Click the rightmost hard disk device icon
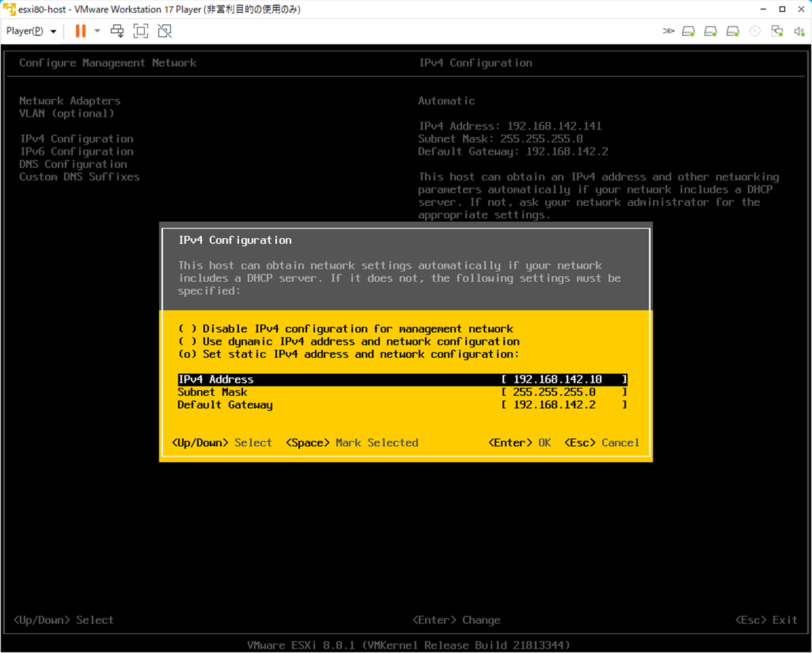The image size is (812, 653). coord(733,31)
